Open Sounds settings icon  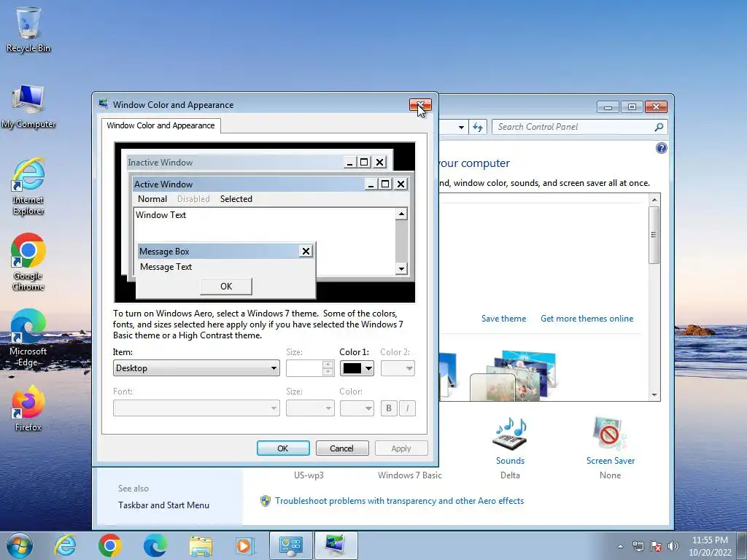pos(510,434)
